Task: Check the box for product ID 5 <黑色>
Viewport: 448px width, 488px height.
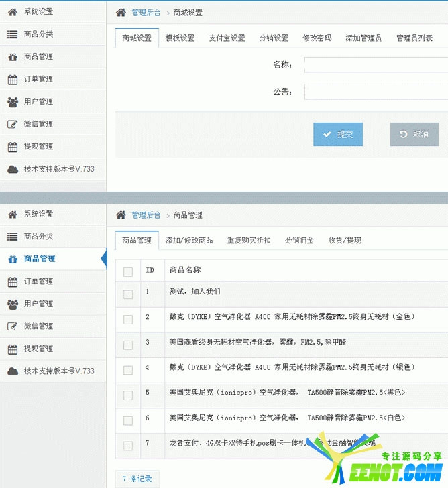Action: tap(128, 395)
